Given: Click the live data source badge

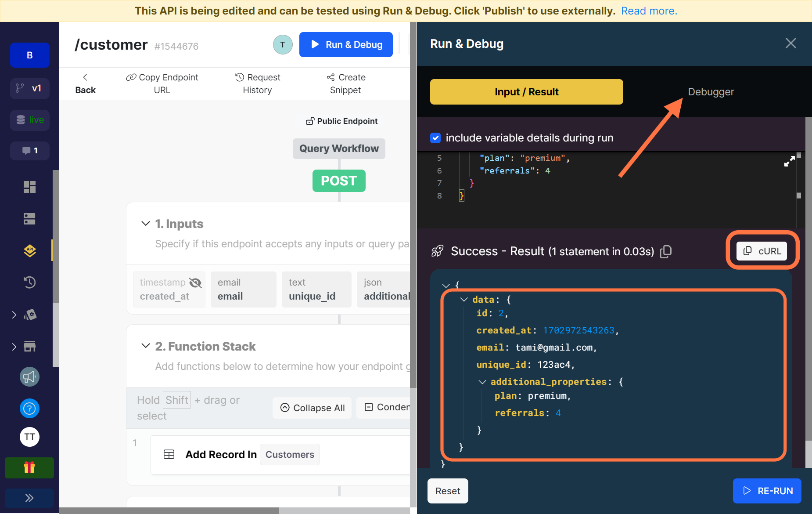Looking at the screenshot, I should 30,120.
